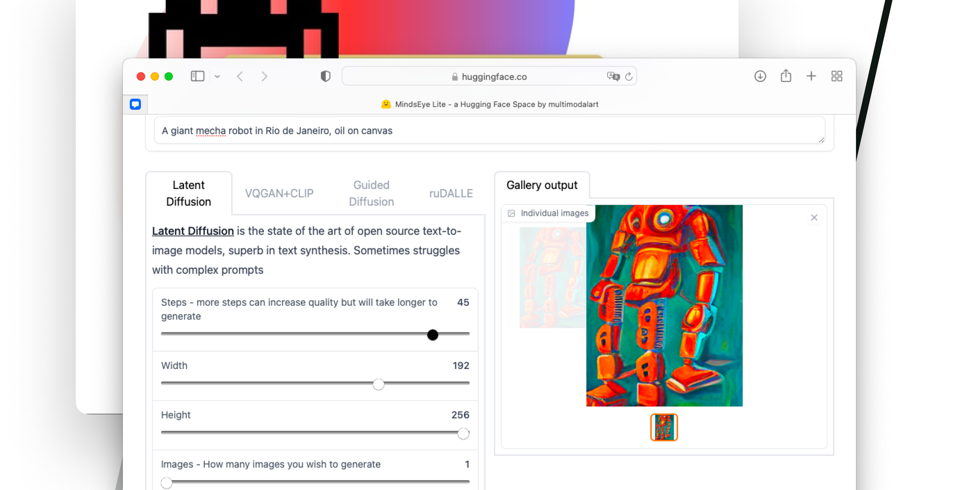Click the sidebar toggle icon
Screen dimensions: 980x490
pos(197,76)
